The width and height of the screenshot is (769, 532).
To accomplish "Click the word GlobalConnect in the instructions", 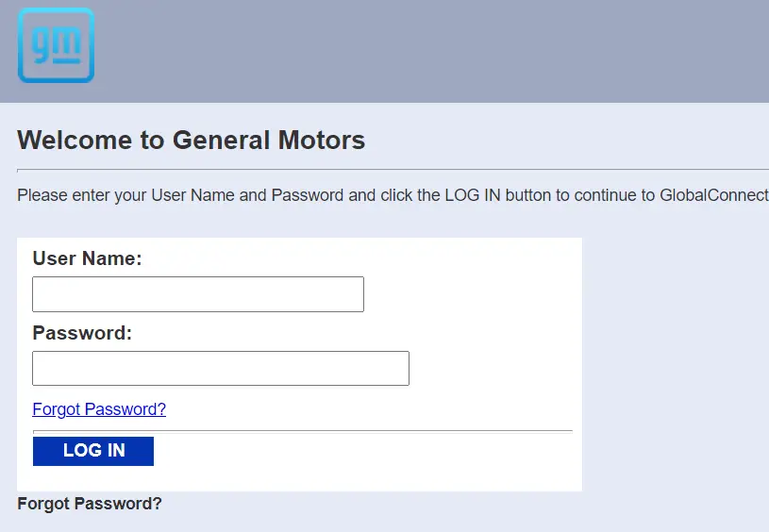I will pyautogui.click(x=713, y=195).
